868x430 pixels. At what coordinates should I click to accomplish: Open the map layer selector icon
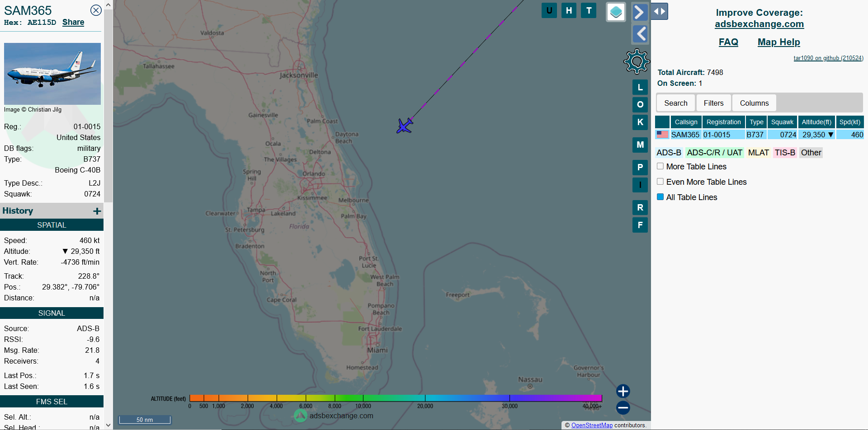[x=616, y=12]
